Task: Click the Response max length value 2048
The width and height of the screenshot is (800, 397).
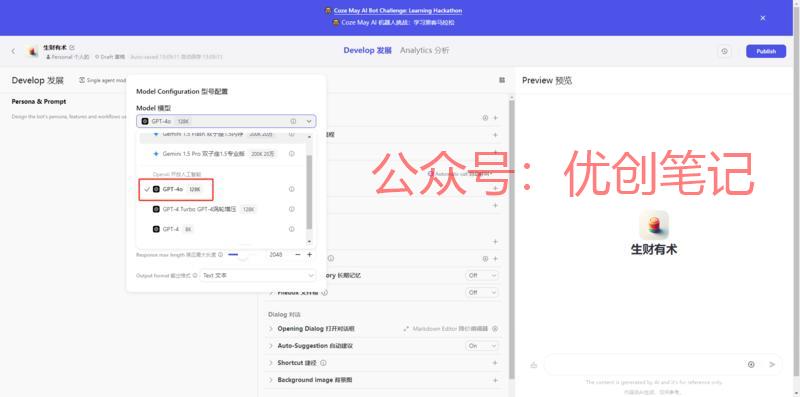Action: point(276,254)
